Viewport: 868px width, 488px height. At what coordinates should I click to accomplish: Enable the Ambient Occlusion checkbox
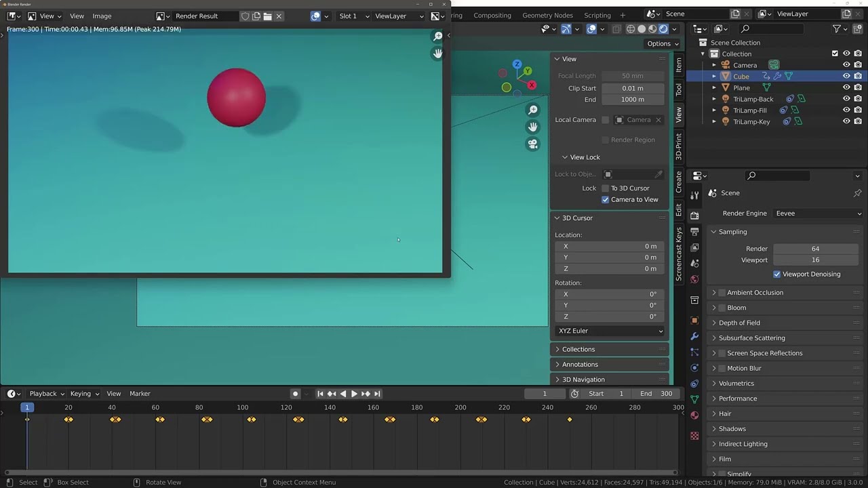(722, 292)
